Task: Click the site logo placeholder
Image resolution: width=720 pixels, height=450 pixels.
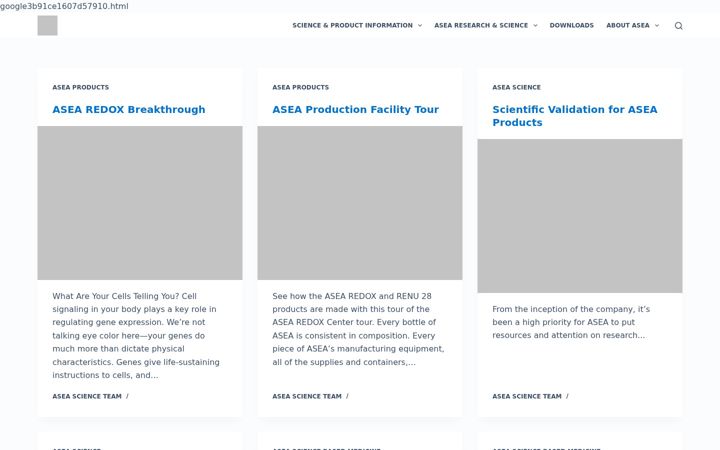Action: [x=47, y=25]
